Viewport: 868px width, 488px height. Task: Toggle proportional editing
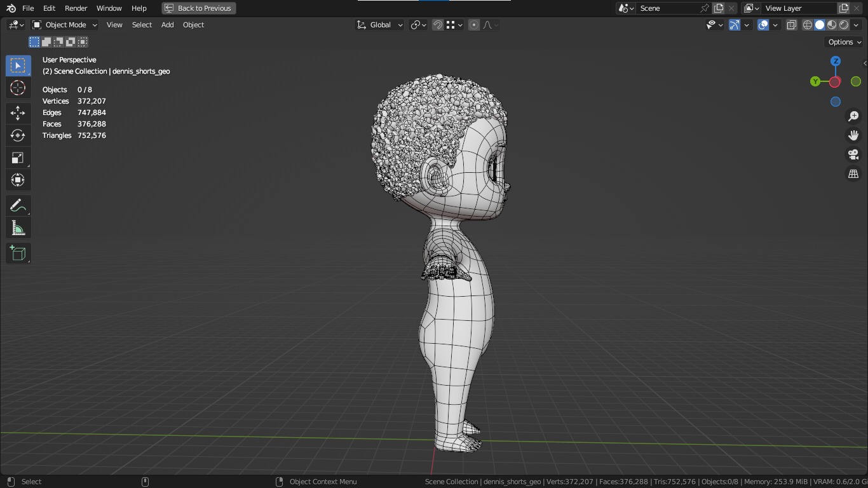(474, 25)
